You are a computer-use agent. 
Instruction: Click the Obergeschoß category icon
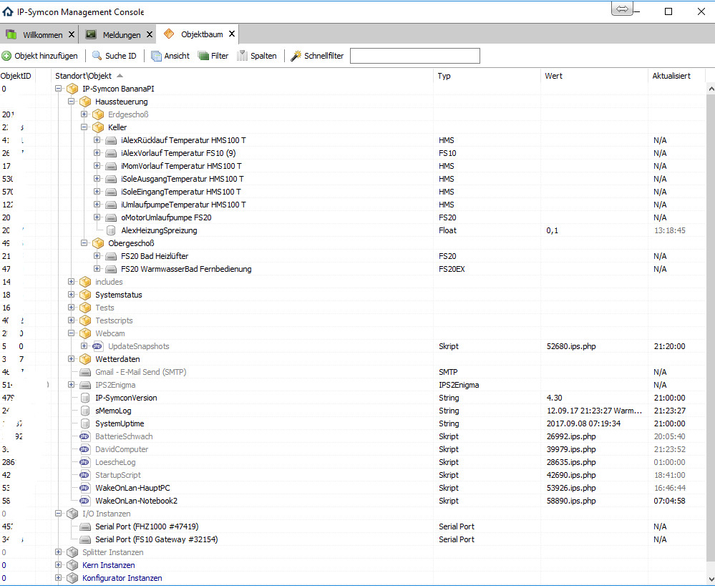point(98,243)
